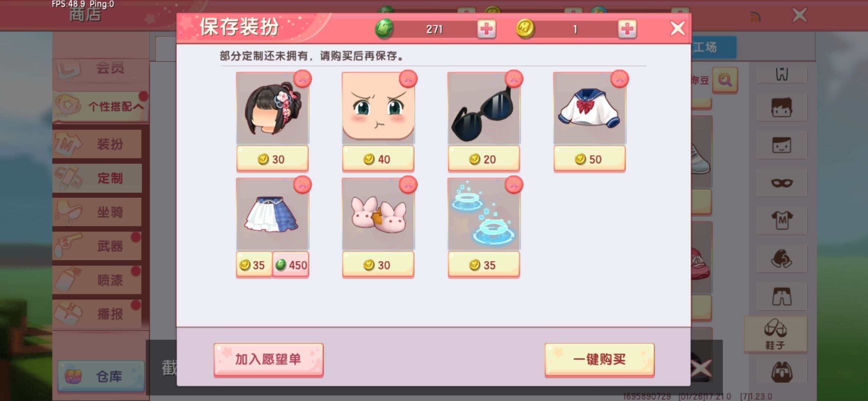Remove the black hair item from outfit
The width and height of the screenshot is (868, 401).
point(303,79)
